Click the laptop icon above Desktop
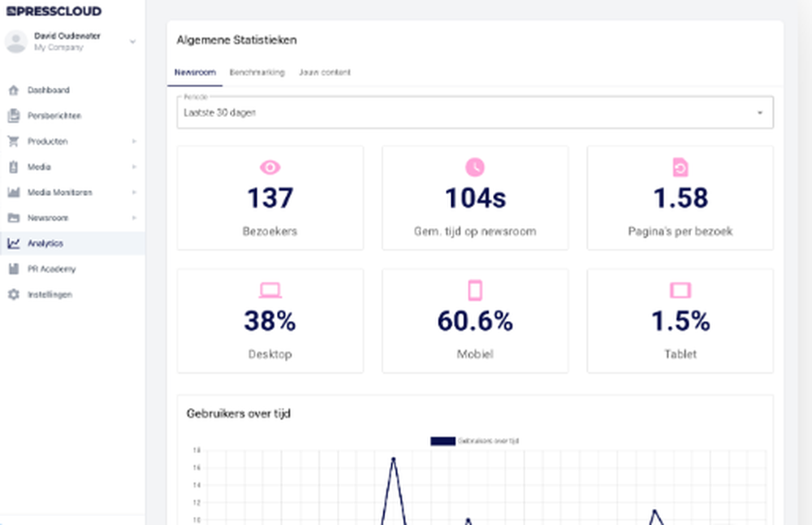The height and width of the screenshot is (525, 812). (x=270, y=290)
